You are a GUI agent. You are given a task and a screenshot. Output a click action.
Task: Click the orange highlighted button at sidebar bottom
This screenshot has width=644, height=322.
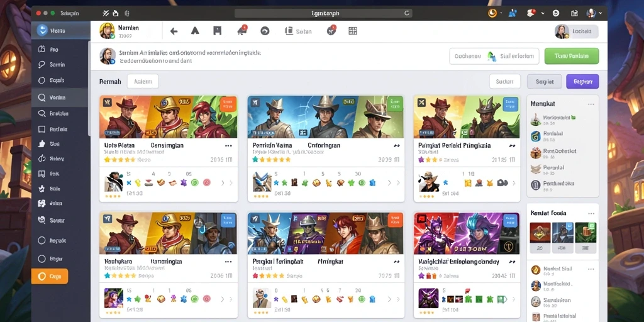tap(50, 277)
